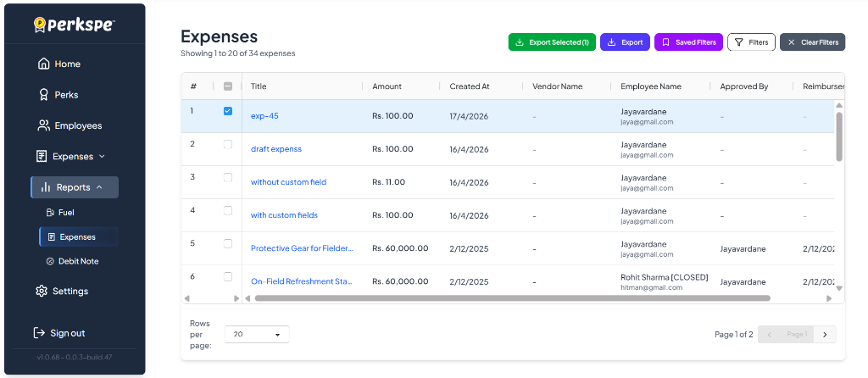Viewport: 868px width, 378px height.
Task: Click the Expenses sub-item document icon
Action: click(x=52, y=236)
